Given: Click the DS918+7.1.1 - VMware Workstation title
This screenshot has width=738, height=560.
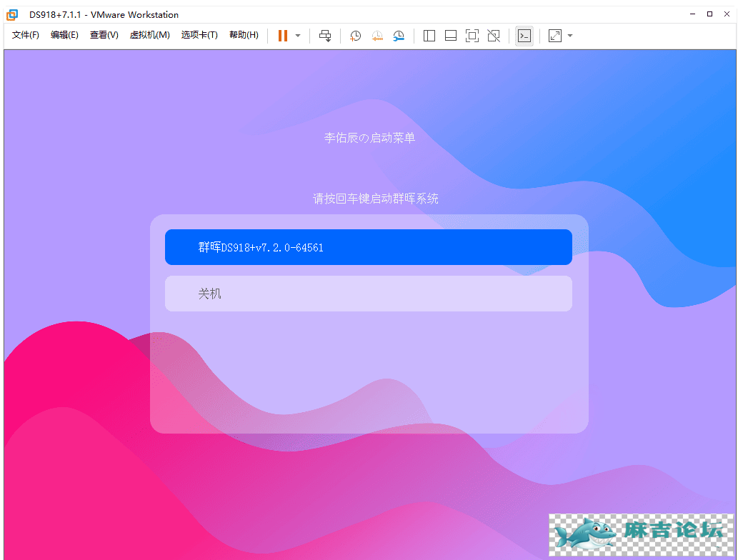Looking at the screenshot, I should (104, 14).
